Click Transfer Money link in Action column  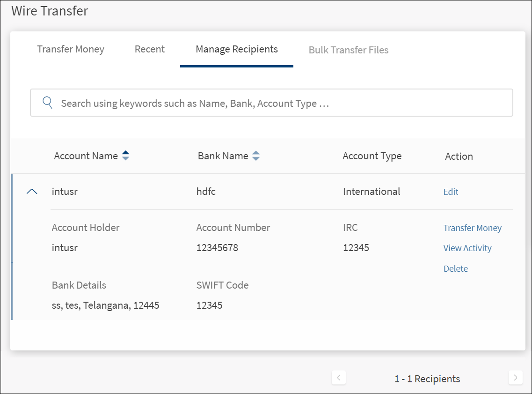pos(472,228)
